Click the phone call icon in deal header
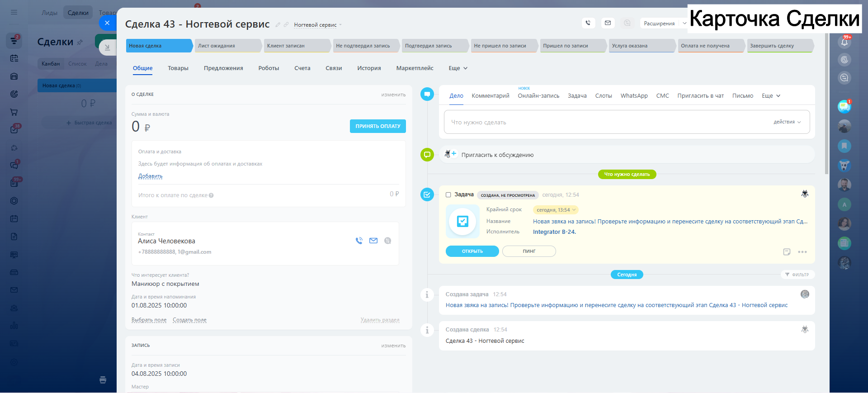The image size is (868, 393). click(588, 23)
